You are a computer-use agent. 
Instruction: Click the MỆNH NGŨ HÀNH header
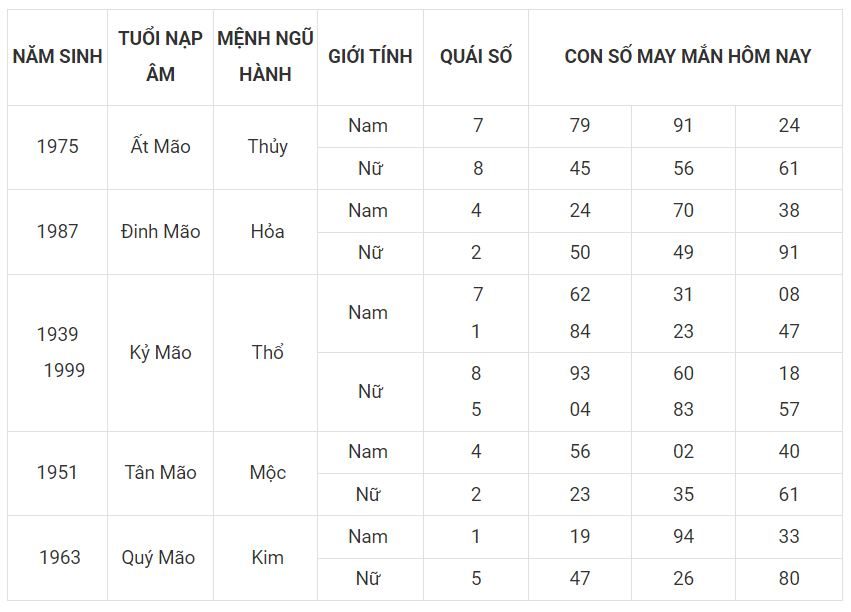click(x=265, y=56)
